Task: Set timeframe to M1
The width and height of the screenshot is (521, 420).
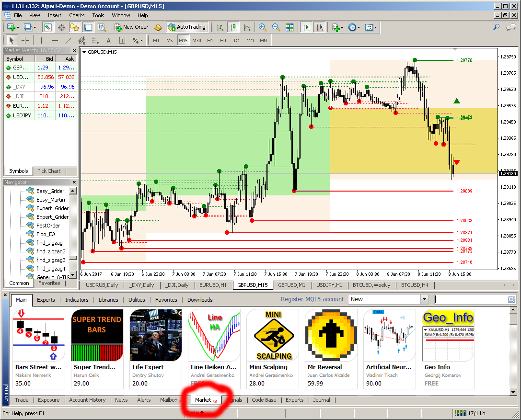Action: click(x=156, y=41)
